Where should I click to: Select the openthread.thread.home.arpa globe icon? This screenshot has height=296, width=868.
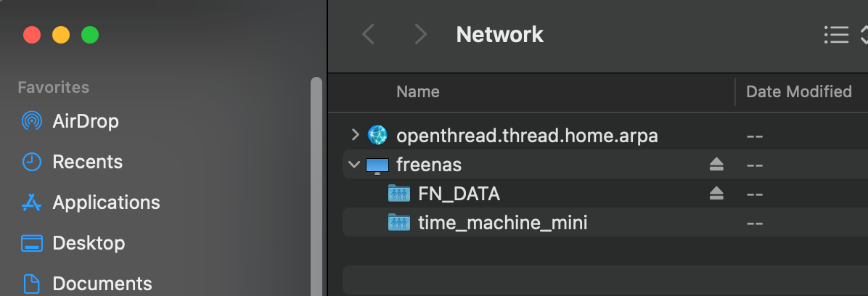coord(377,135)
